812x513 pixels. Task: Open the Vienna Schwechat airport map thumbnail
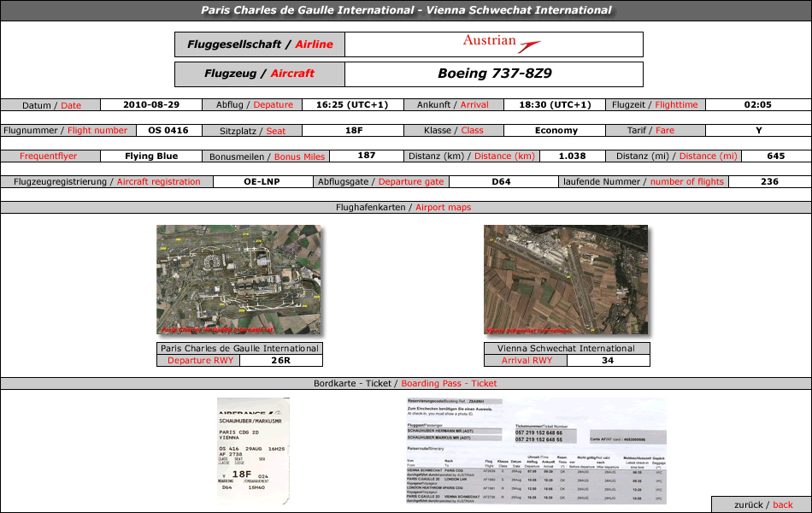click(566, 280)
